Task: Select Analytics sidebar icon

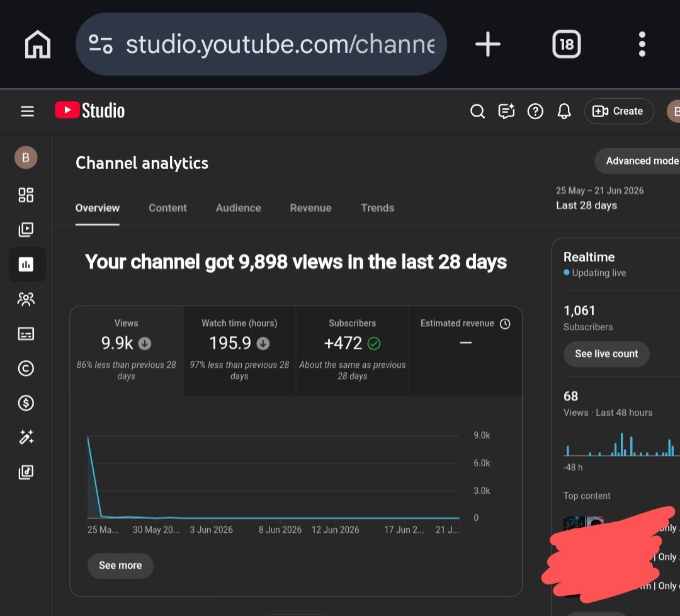Action: click(27, 264)
